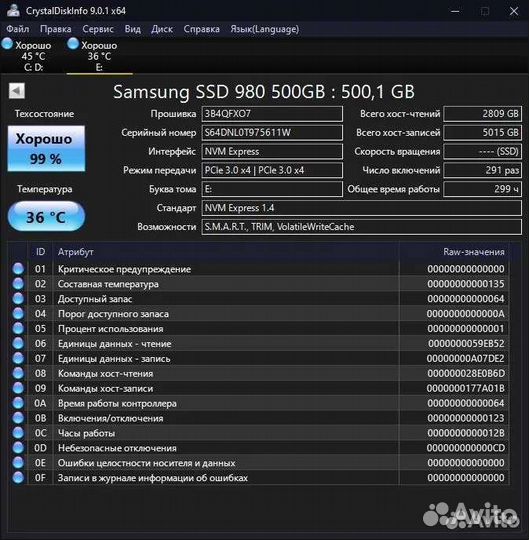529x540 pixels.
Task: Click status icon for attribute 0C Часы работы
Action: (18, 433)
